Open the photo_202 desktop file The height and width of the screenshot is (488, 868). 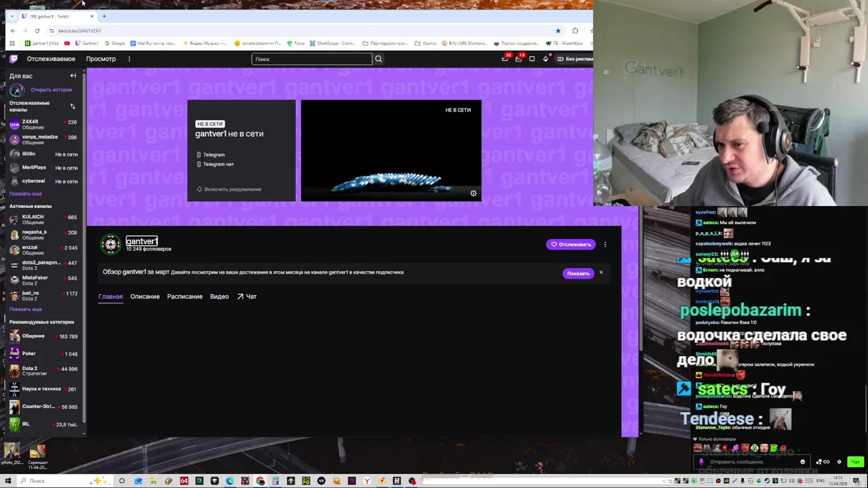click(x=12, y=454)
